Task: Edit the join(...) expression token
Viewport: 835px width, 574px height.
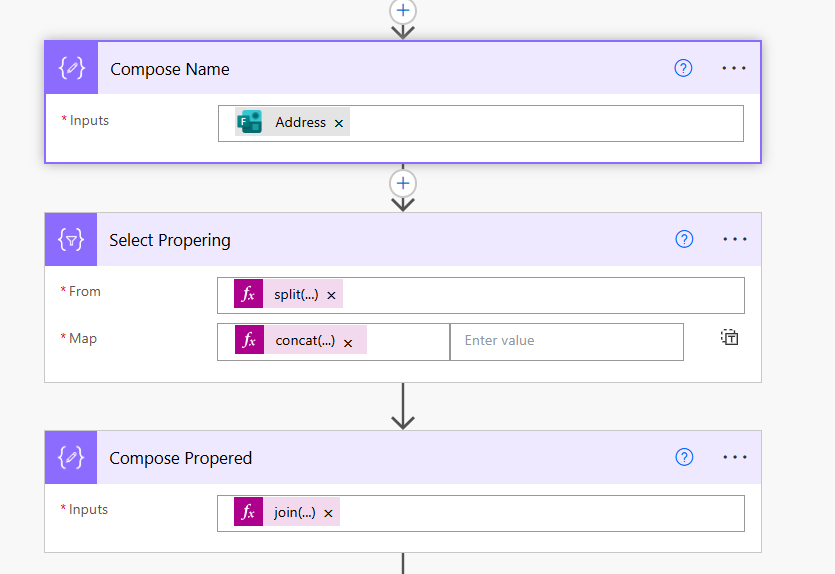Action: (294, 513)
